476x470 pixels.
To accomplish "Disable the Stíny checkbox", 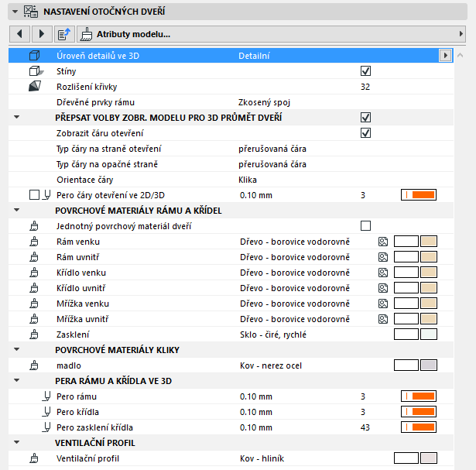I will pos(365,70).
